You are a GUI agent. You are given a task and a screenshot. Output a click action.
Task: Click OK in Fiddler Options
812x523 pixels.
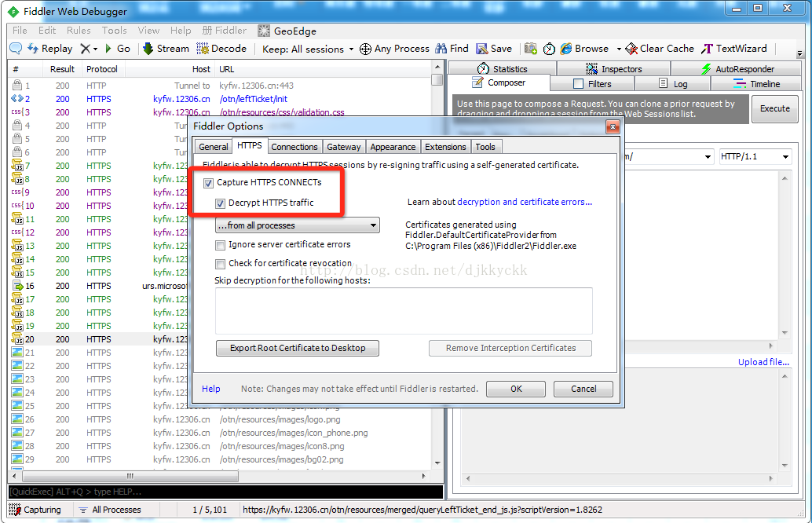coord(516,389)
